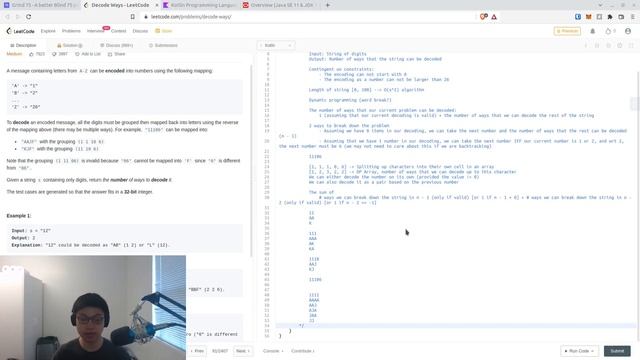The width and height of the screenshot is (640, 360).
Task: Click the Premium button
Action: coord(567,31)
